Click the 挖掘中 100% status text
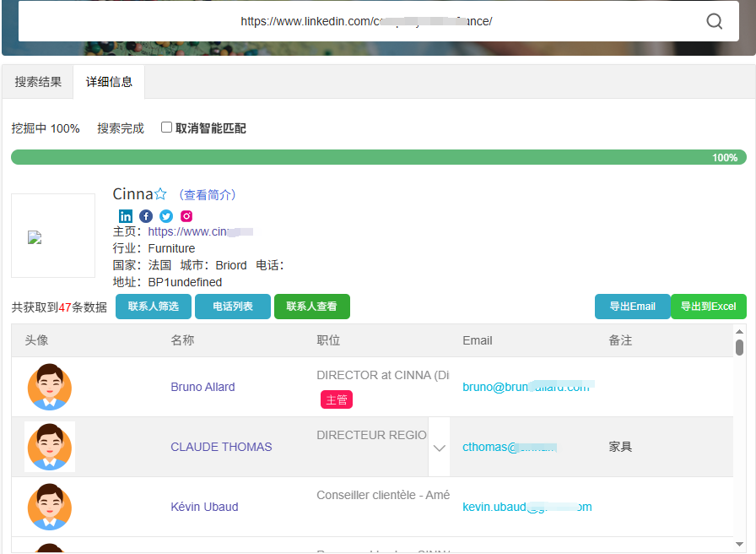The width and height of the screenshot is (756, 554). [x=46, y=128]
